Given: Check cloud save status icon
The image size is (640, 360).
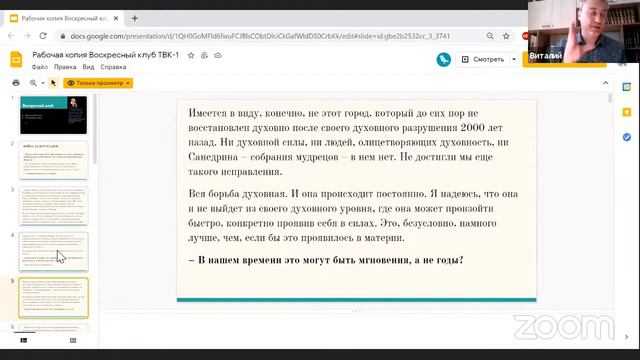Looking at the screenshot, I should (218, 56).
